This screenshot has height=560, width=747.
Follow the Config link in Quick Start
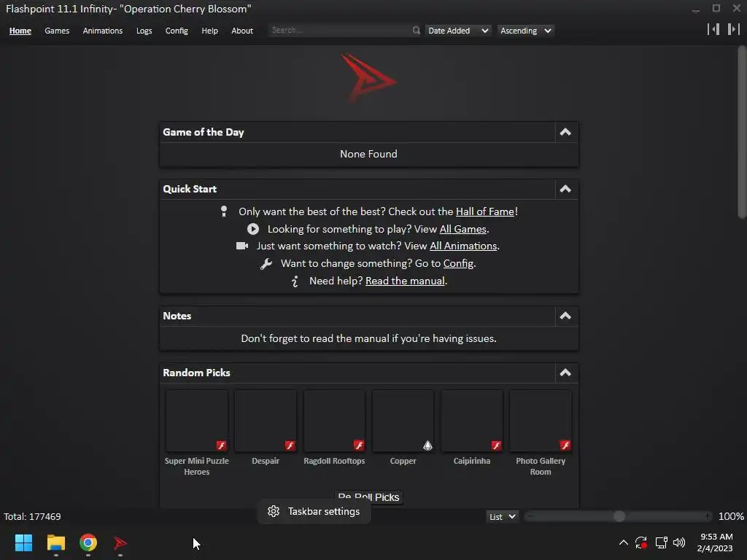pos(458,263)
